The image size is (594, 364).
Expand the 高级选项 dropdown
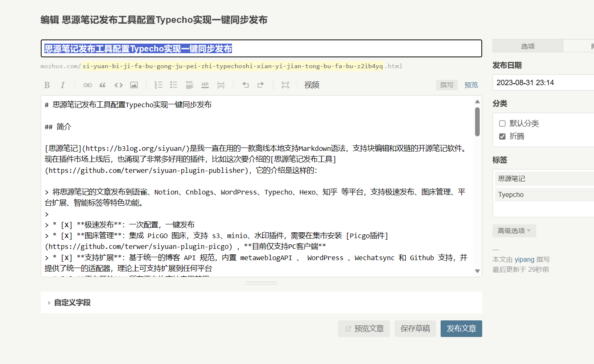tap(514, 231)
